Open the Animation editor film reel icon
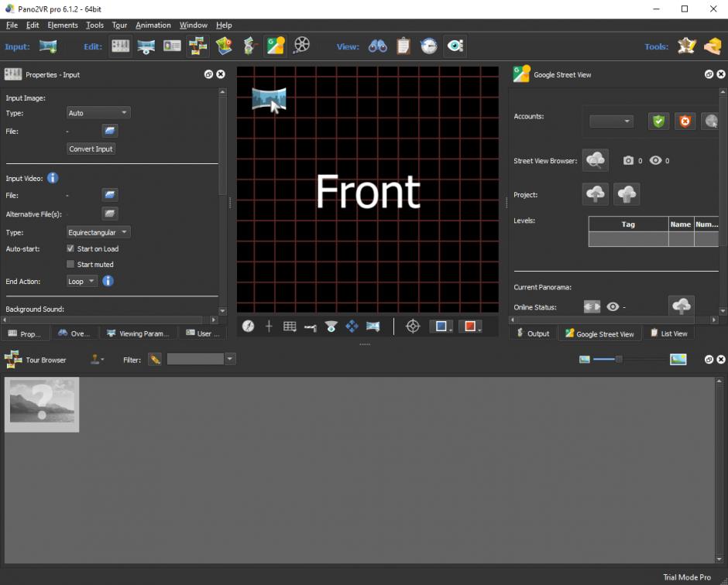 coord(301,45)
